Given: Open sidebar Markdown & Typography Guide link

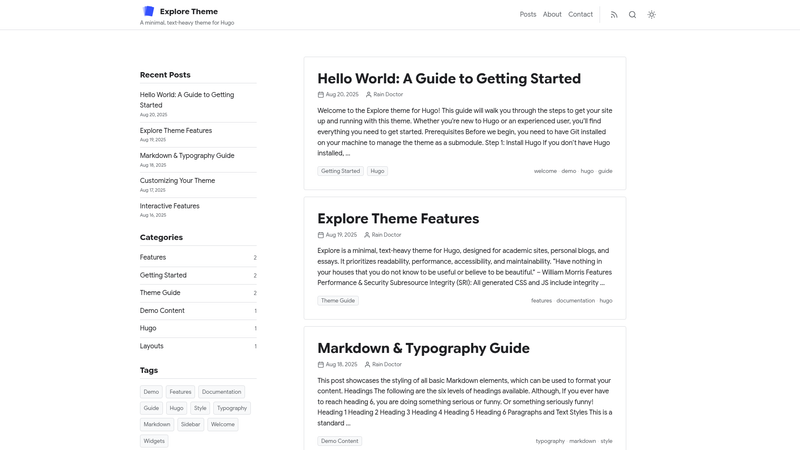Looking at the screenshot, I should (187, 156).
